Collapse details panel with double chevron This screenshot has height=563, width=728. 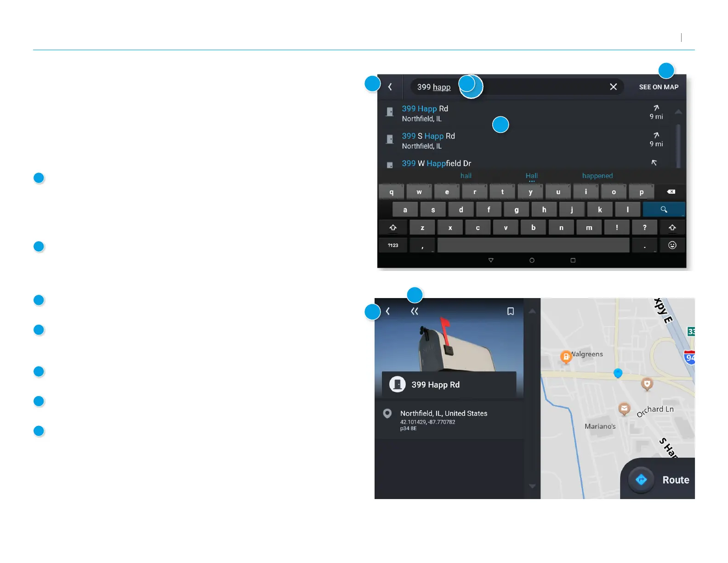click(x=415, y=311)
